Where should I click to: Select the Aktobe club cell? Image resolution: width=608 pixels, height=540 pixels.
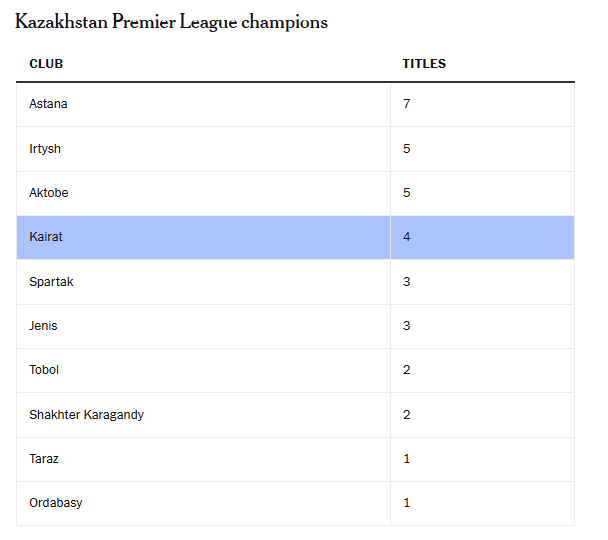tap(49, 193)
